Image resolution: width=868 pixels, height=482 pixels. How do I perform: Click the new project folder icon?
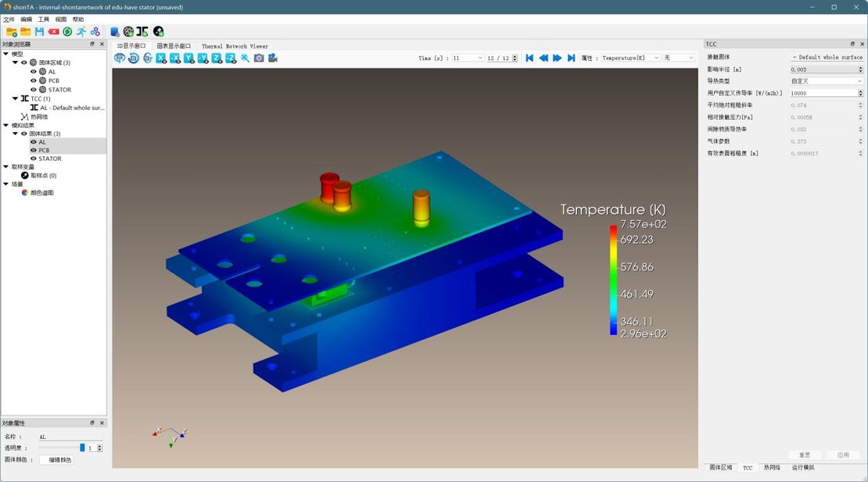[x=12, y=31]
